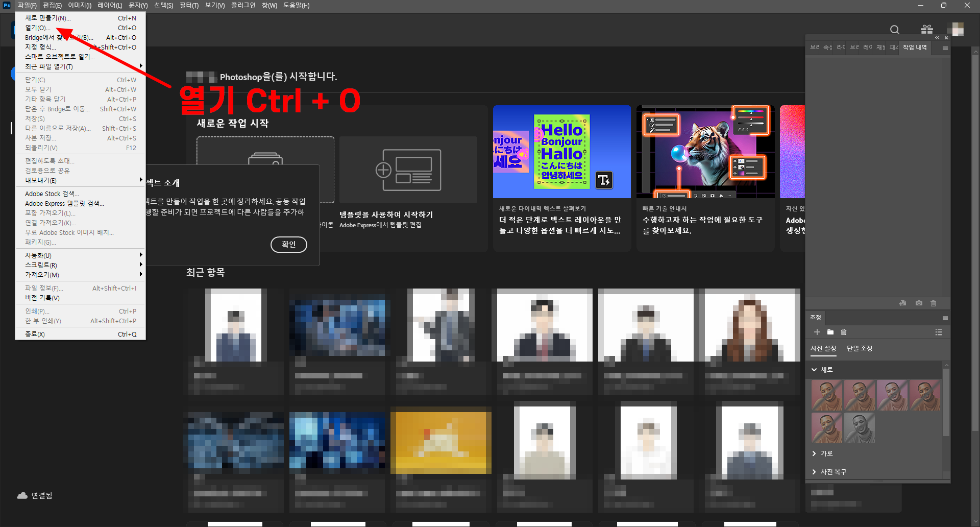Expand the 가로 presets group
980x527 pixels.
click(x=814, y=453)
